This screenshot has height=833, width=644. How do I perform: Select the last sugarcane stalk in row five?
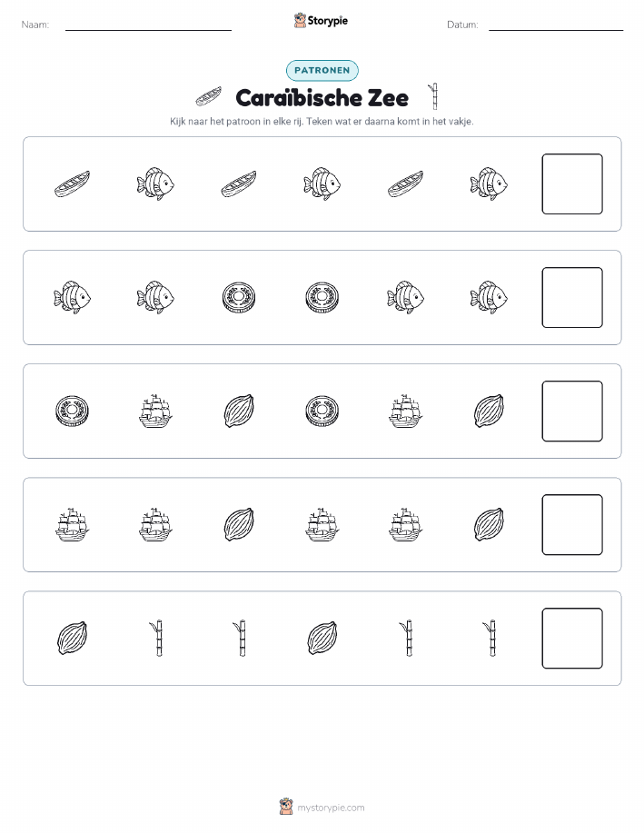(x=491, y=639)
